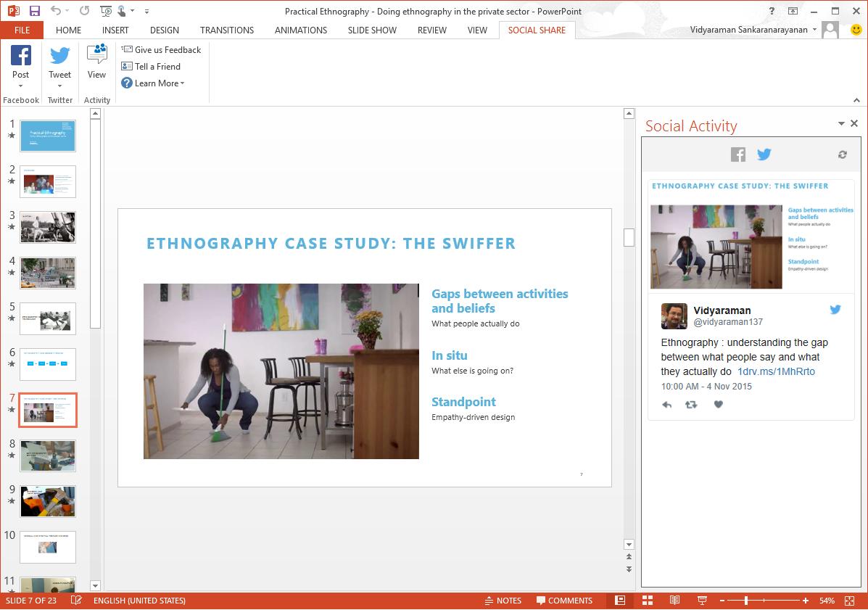This screenshot has height=610, width=868.
Task: Open PowerPoint Help question mark
Action: (x=772, y=11)
